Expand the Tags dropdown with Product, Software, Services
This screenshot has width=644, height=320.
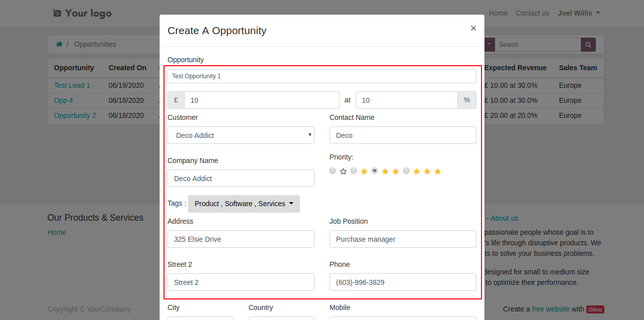[x=244, y=204]
